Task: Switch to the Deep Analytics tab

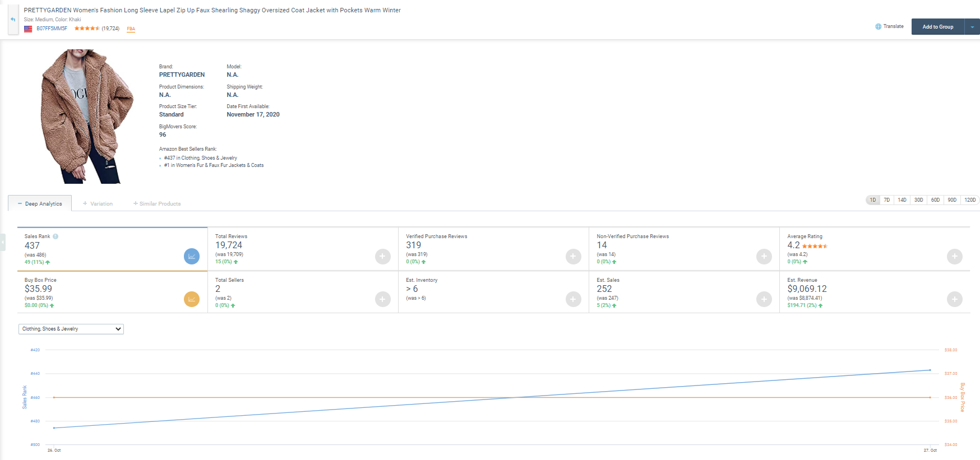Action: click(x=40, y=203)
